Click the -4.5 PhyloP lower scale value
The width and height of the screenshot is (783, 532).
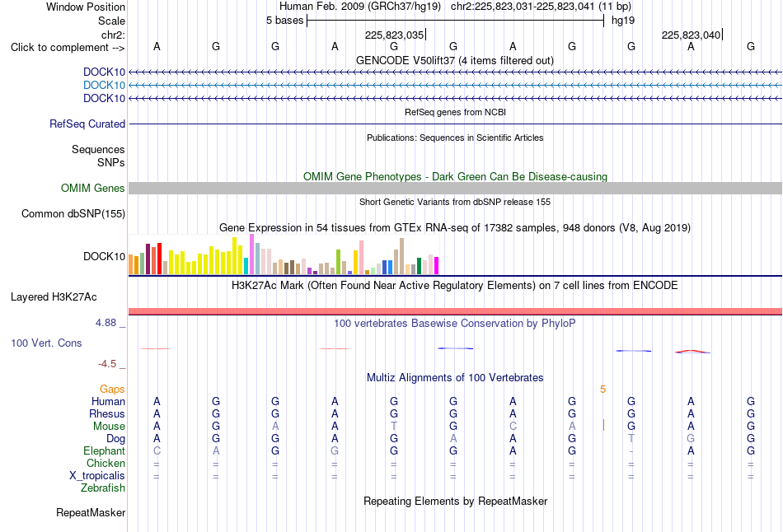click(x=107, y=364)
